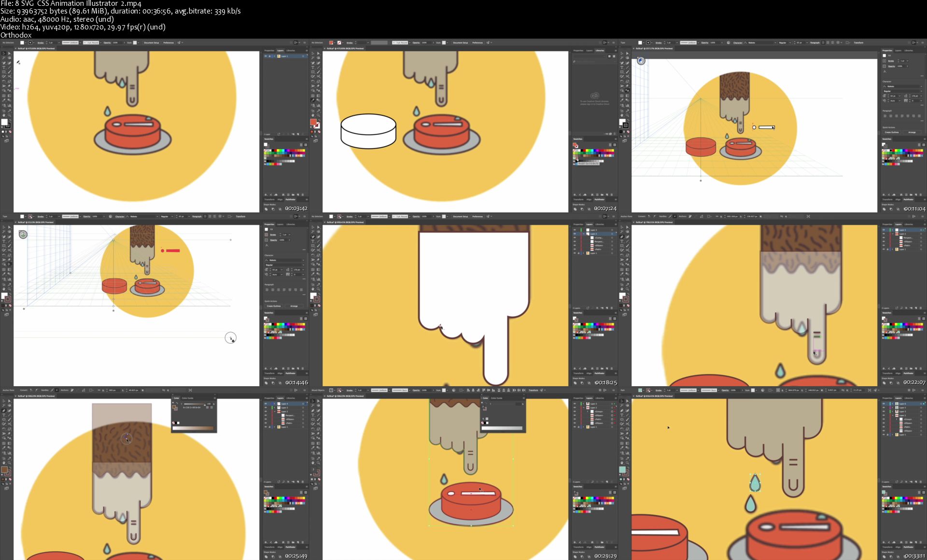
Task: Click the color spectrum bar in 00:25:49 Color panel
Action: click(x=193, y=428)
